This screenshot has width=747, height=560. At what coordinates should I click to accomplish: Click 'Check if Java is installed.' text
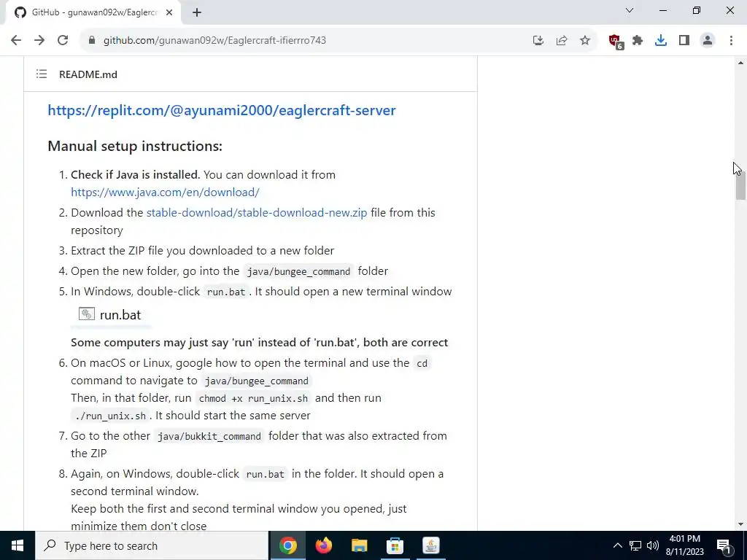pos(135,175)
